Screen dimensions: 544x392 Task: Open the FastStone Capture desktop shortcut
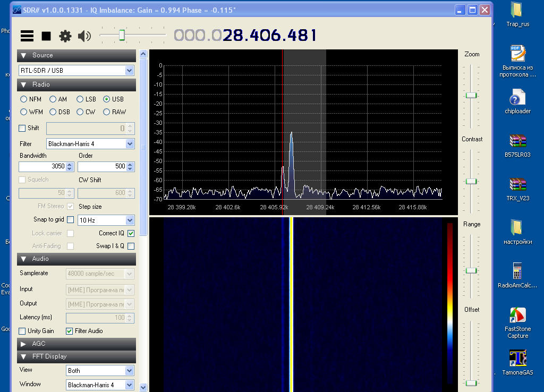[517, 316]
